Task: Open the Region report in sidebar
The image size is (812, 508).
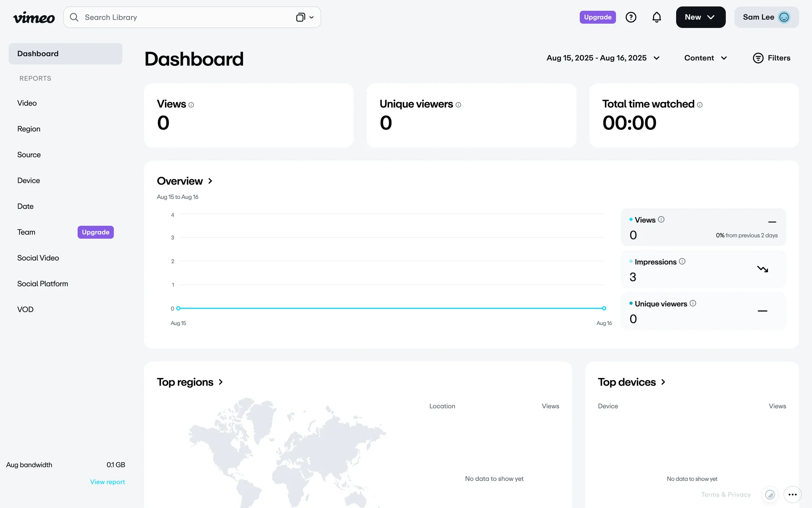Action: coord(29,129)
